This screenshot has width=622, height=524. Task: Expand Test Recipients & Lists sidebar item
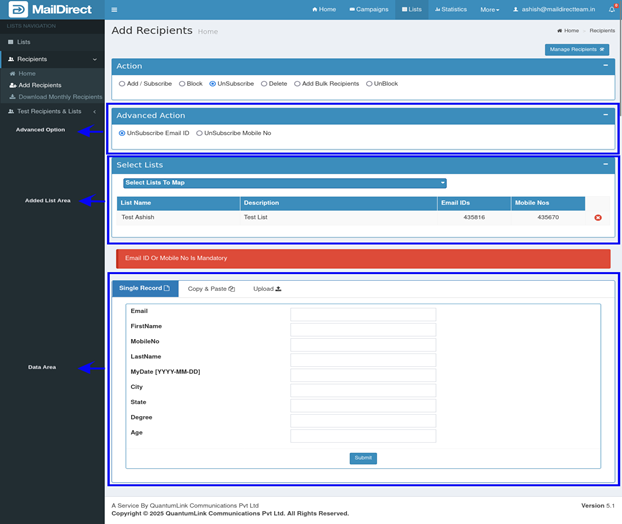[50, 111]
